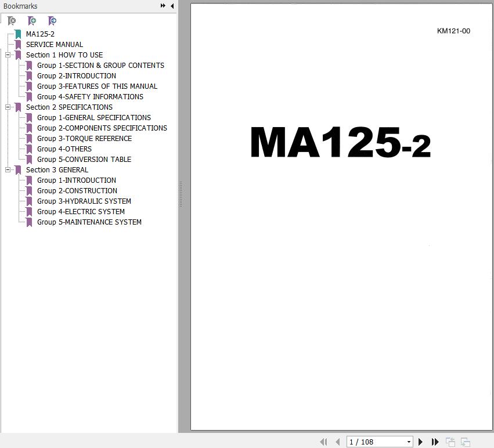The width and height of the screenshot is (494, 448).
Task: Click the expand bookmarks panel double-arrow icon
Action: [x=163, y=6]
